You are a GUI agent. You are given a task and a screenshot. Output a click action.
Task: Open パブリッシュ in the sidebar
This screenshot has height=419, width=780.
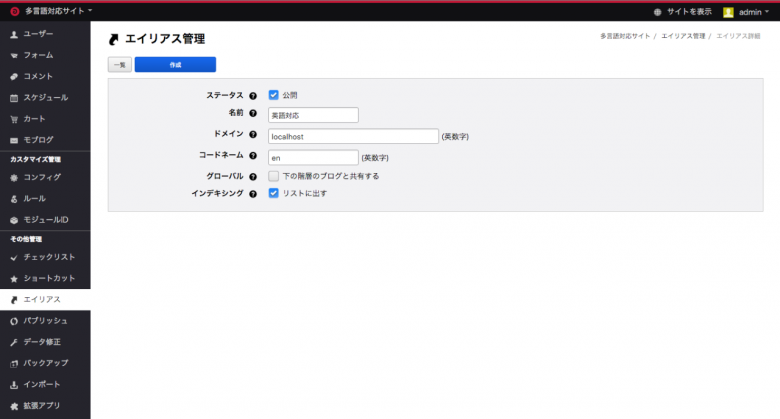(x=45, y=321)
